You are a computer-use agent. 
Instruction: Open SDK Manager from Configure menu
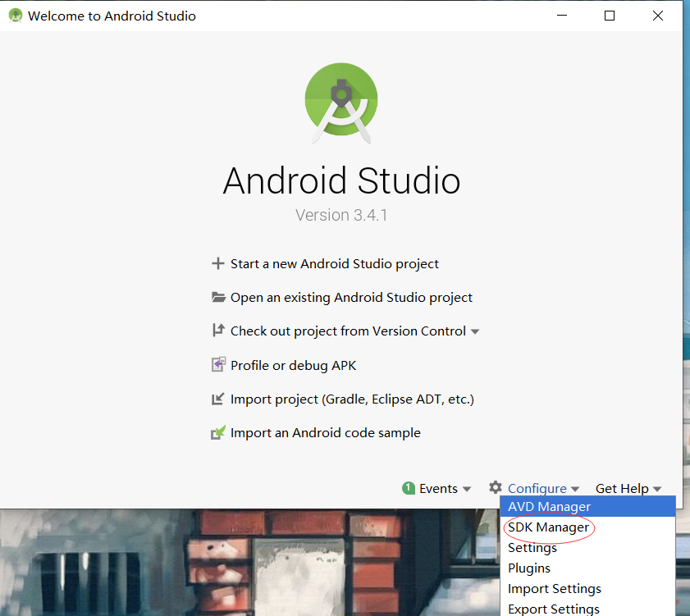(587, 527)
